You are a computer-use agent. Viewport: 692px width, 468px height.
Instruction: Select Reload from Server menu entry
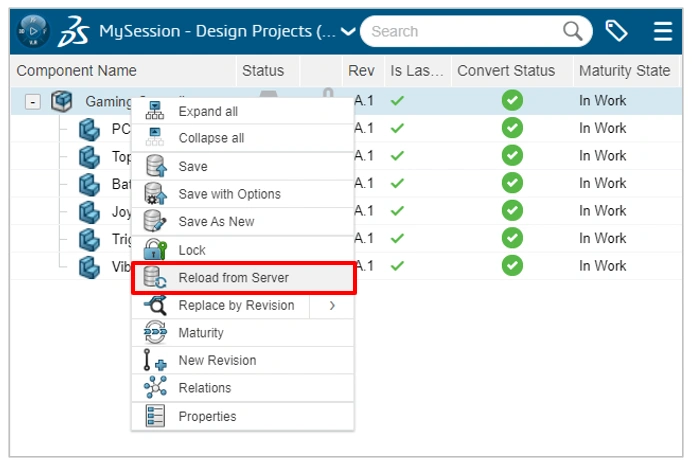click(233, 278)
